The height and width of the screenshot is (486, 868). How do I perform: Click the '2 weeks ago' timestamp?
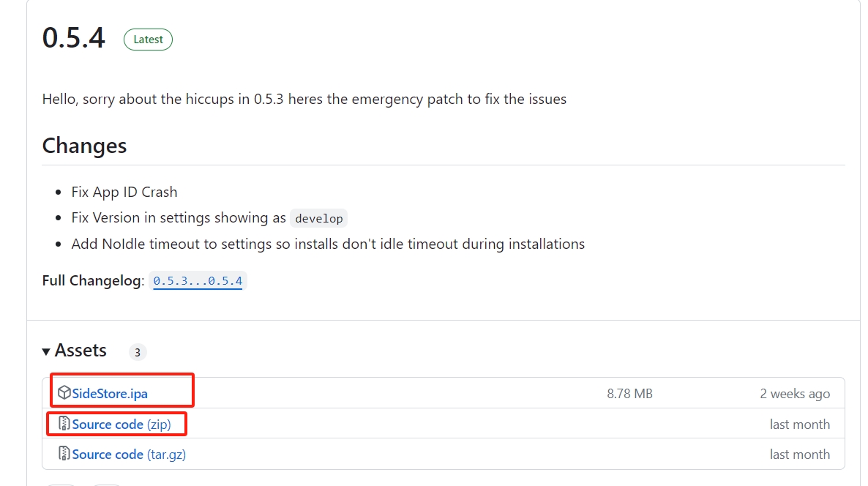(794, 394)
